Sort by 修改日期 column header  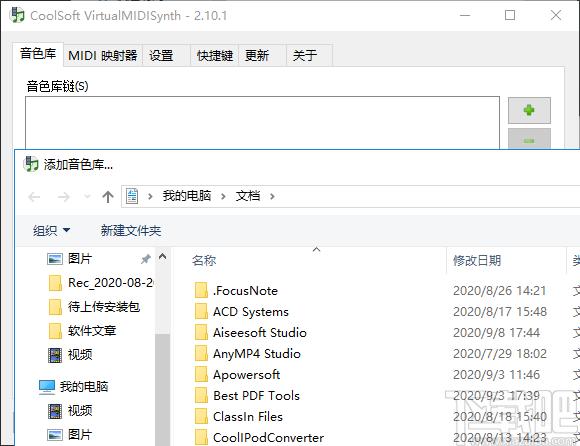[x=477, y=261]
